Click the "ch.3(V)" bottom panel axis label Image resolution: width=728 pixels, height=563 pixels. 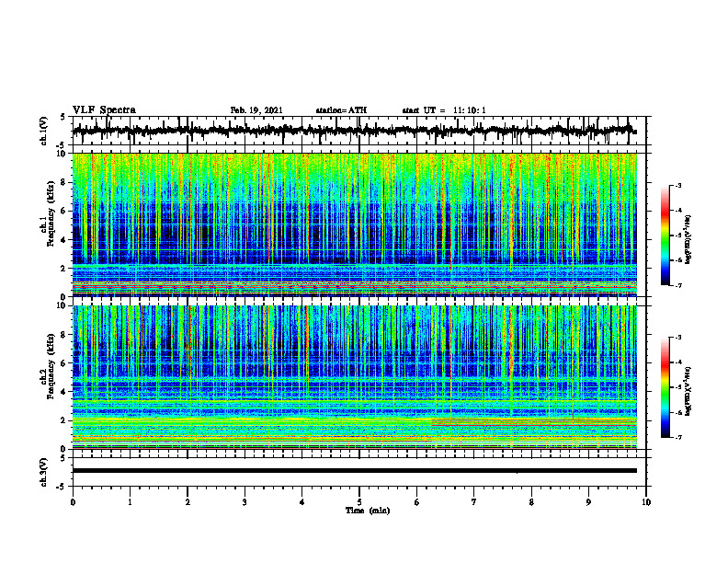(x=44, y=473)
